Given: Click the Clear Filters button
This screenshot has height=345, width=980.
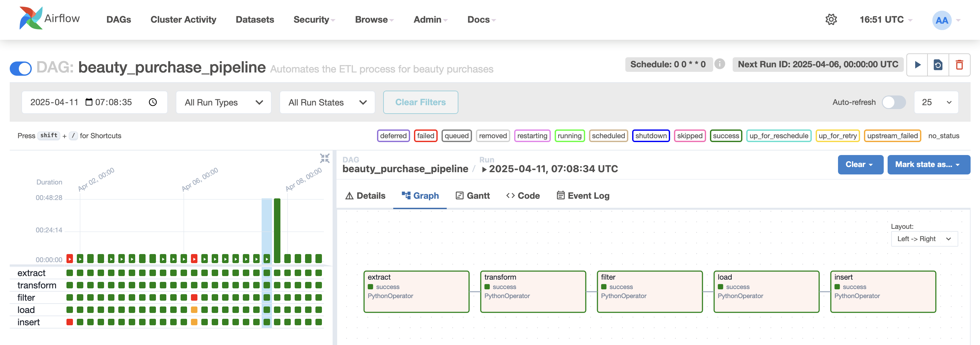Looking at the screenshot, I should point(420,102).
